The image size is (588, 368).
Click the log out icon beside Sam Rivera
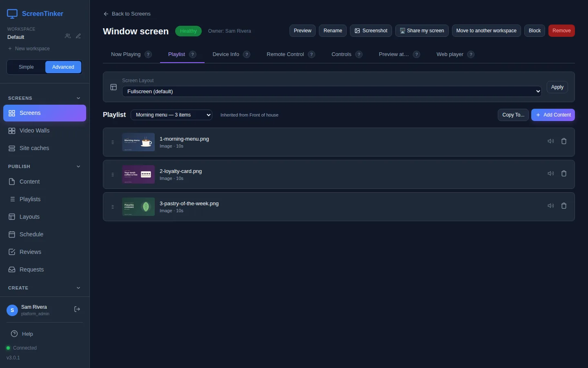77,309
